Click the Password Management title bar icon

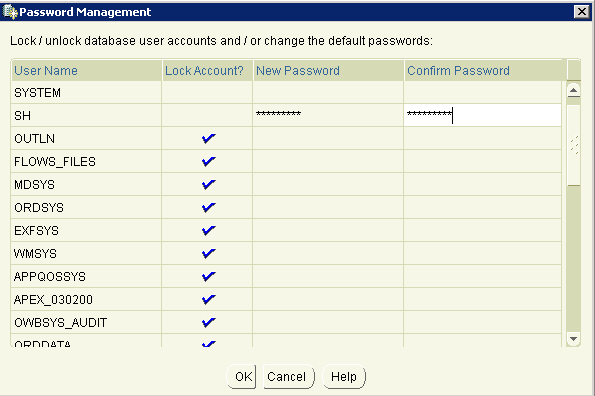[x=10, y=12]
